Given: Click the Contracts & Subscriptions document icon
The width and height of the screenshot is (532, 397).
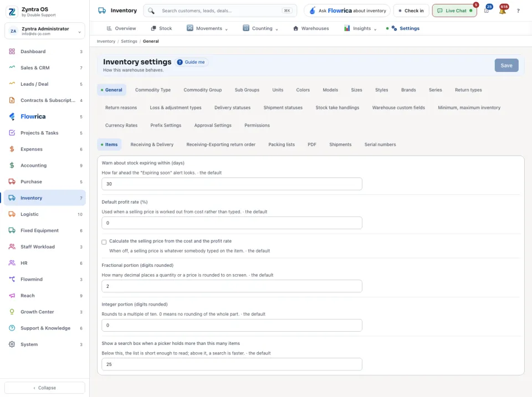Looking at the screenshot, I should (12, 100).
